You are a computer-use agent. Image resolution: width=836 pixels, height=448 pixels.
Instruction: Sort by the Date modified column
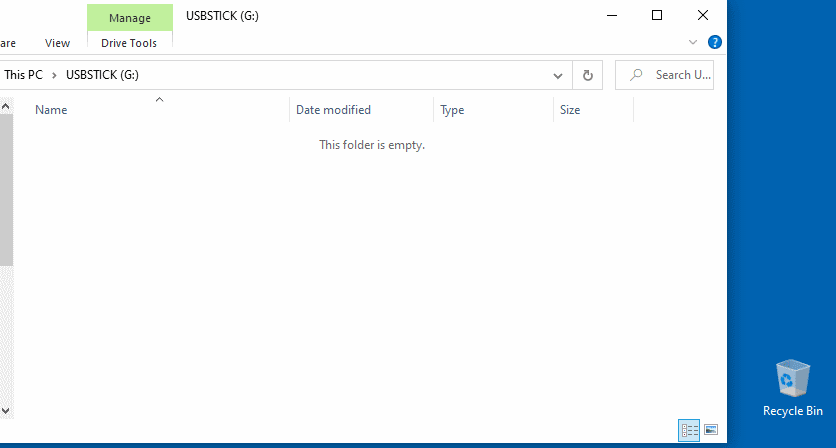[x=333, y=110]
